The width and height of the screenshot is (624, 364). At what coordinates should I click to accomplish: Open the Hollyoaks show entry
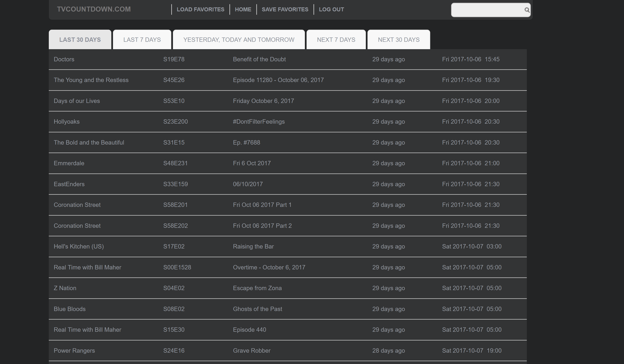click(67, 122)
